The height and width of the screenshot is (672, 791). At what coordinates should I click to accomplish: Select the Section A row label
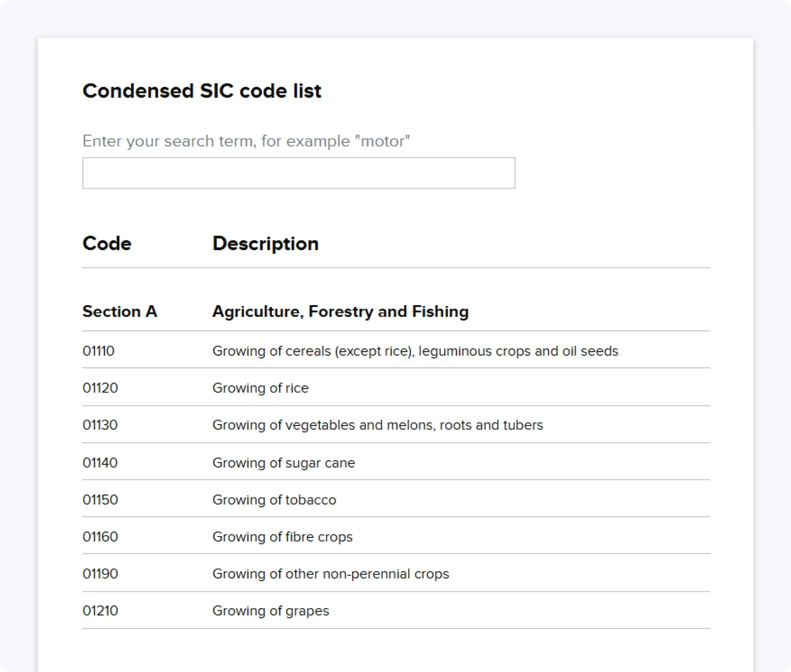[120, 311]
